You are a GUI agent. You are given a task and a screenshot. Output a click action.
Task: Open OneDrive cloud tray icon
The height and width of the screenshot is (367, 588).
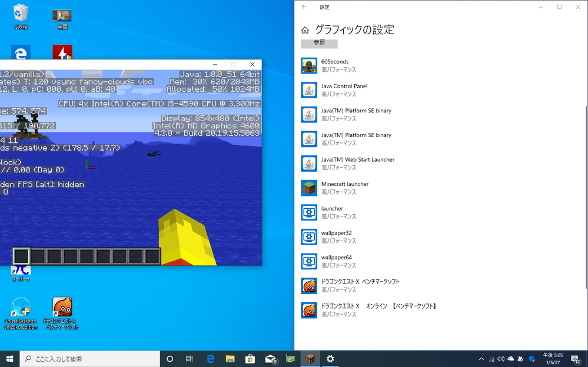pyautogui.click(x=511, y=359)
